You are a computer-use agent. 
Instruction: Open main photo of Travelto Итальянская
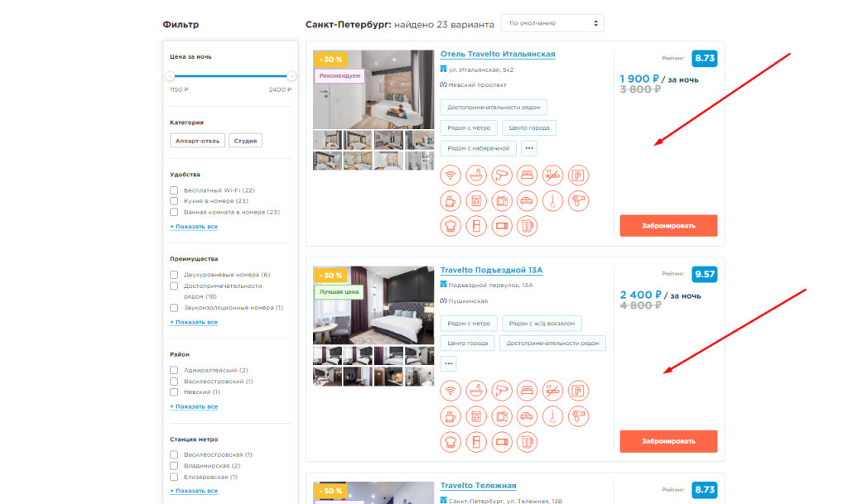coord(373,89)
